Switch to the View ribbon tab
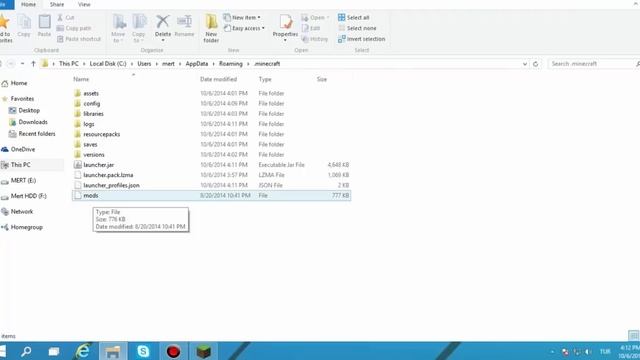Screen dimensions: 640x360 pos(84,4)
